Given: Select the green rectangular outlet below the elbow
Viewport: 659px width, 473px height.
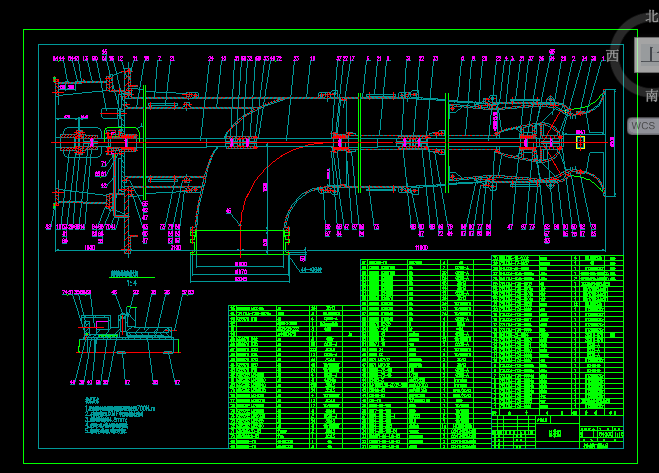Looking at the screenshot, I should (x=241, y=243).
